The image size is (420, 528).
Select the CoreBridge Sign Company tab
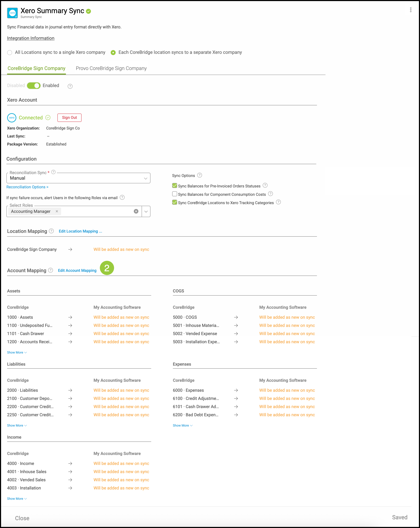(36, 68)
